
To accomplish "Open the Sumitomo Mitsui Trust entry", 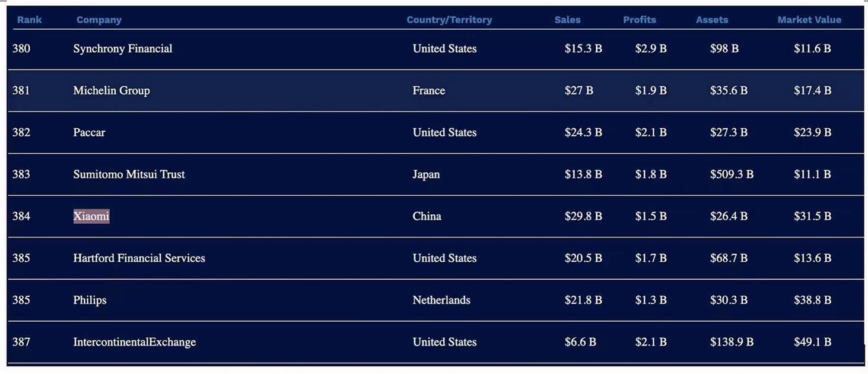I will point(129,175).
